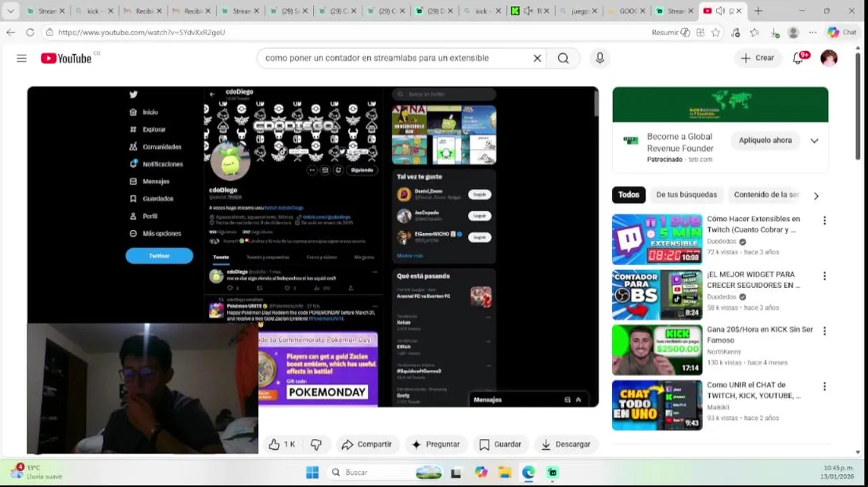The width and height of the screenshot is (868, 487).
Task: Open Edge downloads icon in toolbar
Action: point(775,32)
